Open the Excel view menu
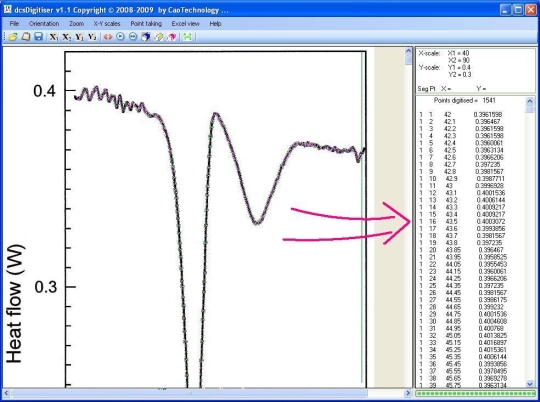Viewport: 540px width, 402px height. 186,24
